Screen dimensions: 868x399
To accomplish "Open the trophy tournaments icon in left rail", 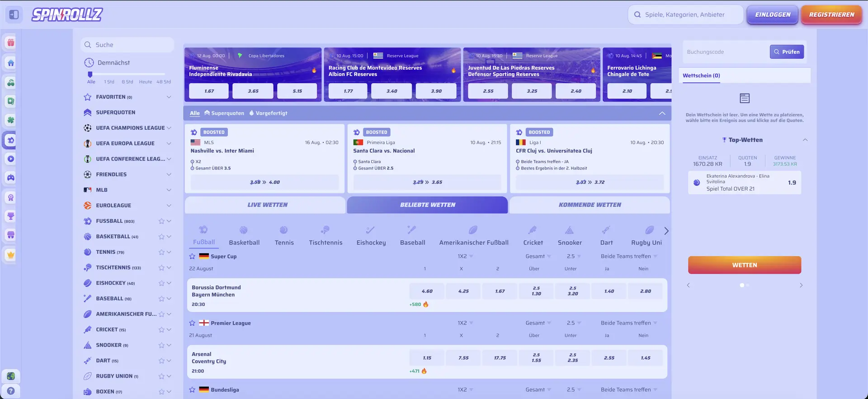I will click(11, 216).
